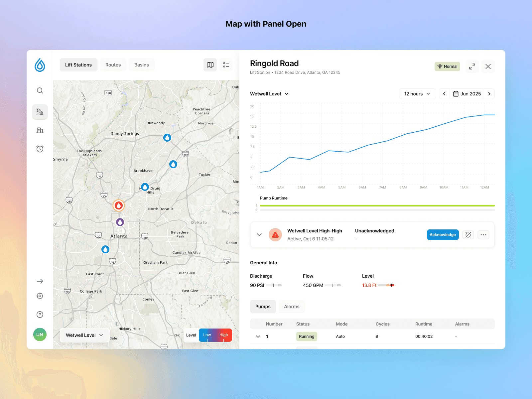Click the green Pump Runtime bar
Screen dimensions: 532x399
click(x=377, y=205)
